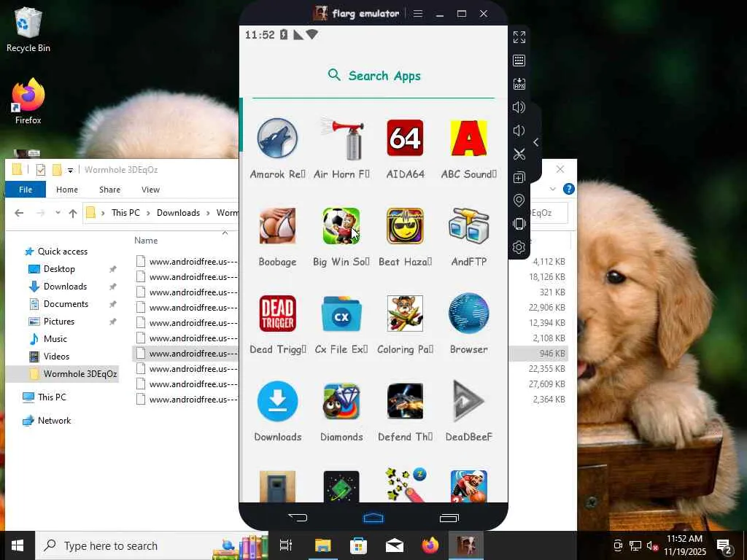747x560 pixels.
Task: Open the File tab in Explorer
Action: point(26,190)
